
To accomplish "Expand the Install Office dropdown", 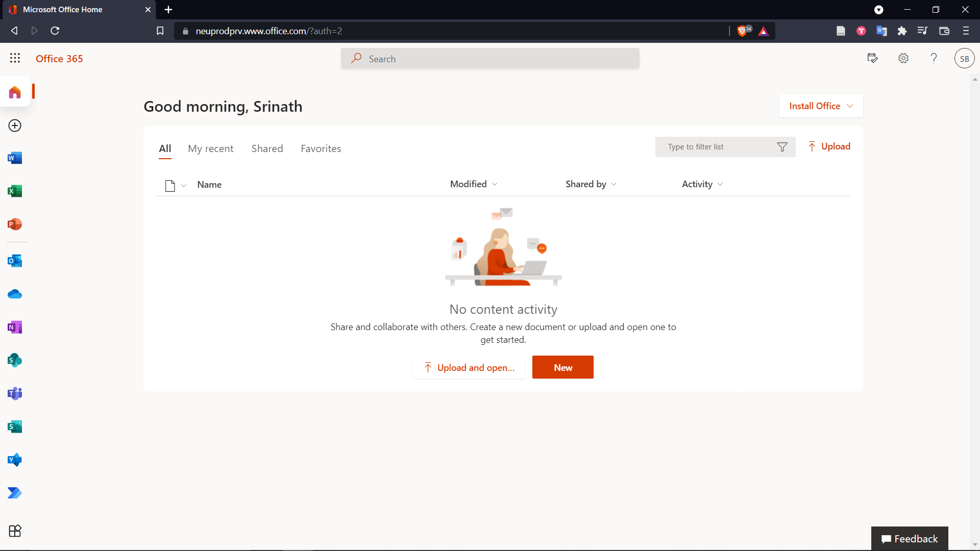I will coord(821,106).
